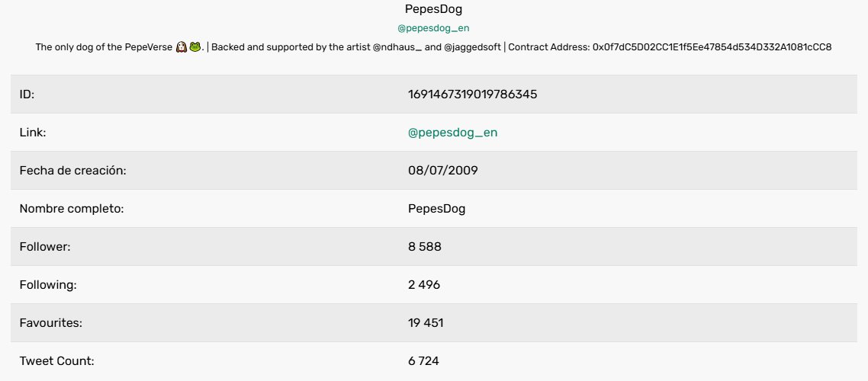Click the Following count 2 496
The image size is (868, 381).
point(424,285)
